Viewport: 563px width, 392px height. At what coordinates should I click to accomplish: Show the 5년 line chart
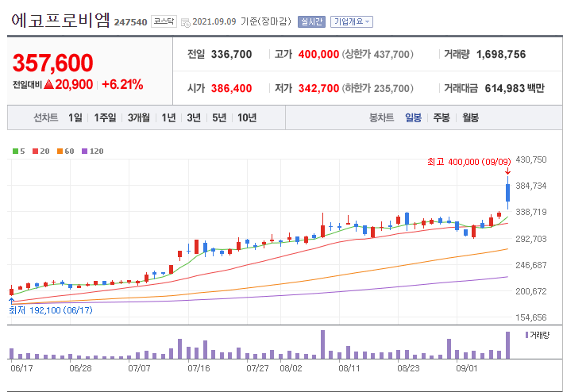coord(219,117)
